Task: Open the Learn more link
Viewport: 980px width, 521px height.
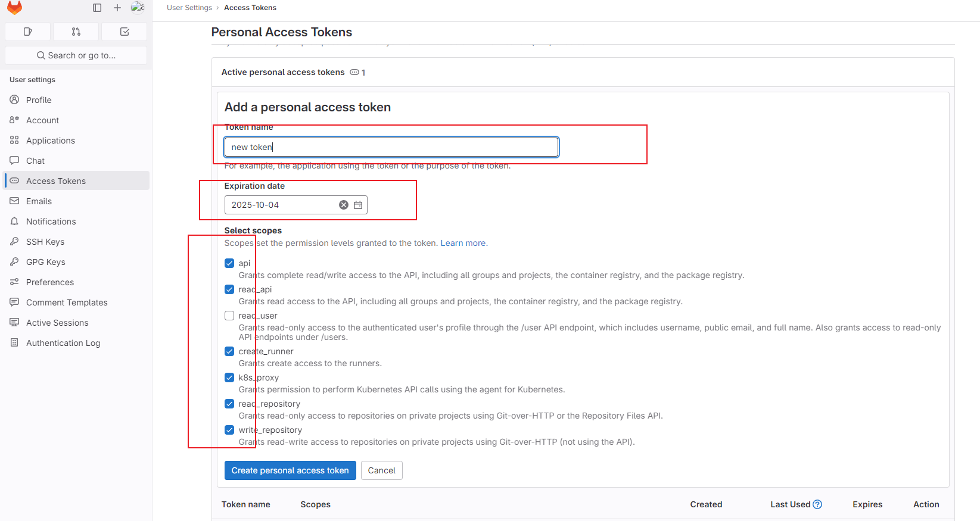Action: point(463,242)
